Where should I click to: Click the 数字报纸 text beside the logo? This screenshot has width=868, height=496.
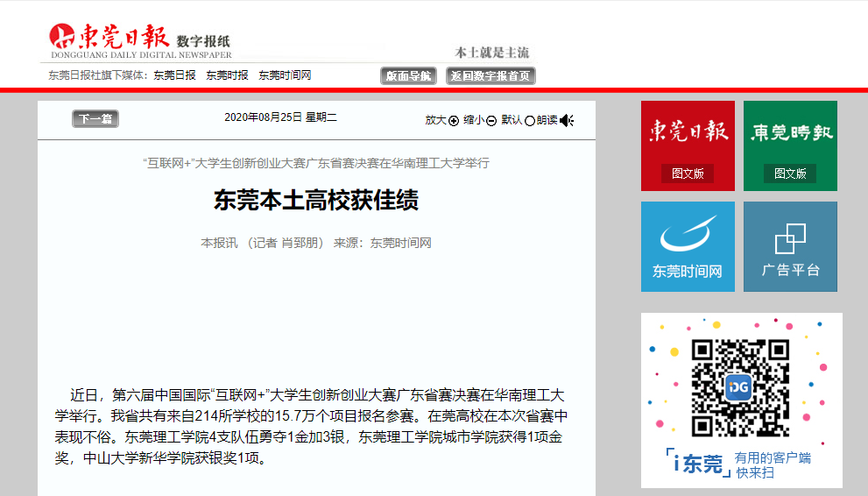coord(204,41)
